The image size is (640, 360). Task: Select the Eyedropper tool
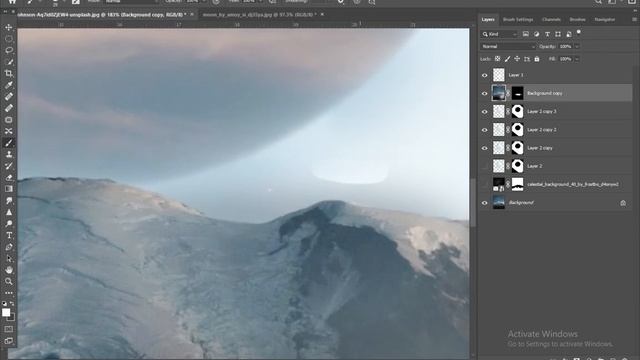coord(9,85)
